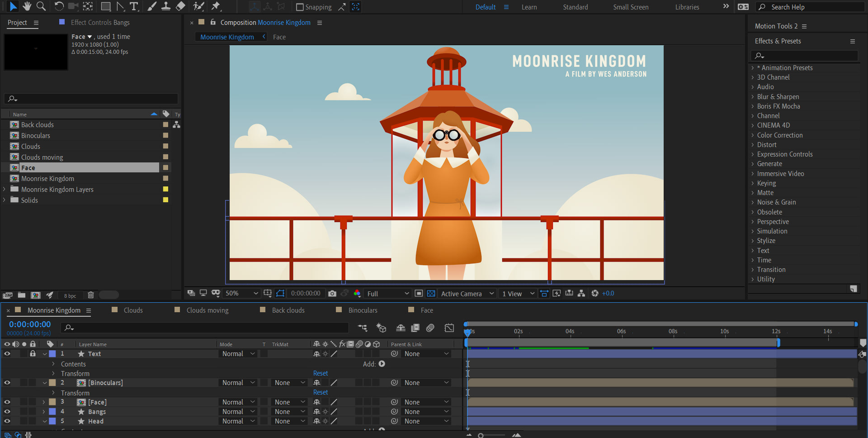Switch to Effect Controls Bangs tab

coord(100,22)
